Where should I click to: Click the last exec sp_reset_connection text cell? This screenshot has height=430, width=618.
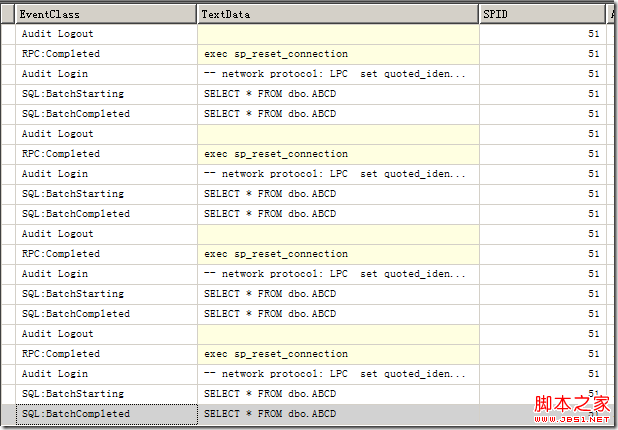pyautogui.click(x=276, y=354)
